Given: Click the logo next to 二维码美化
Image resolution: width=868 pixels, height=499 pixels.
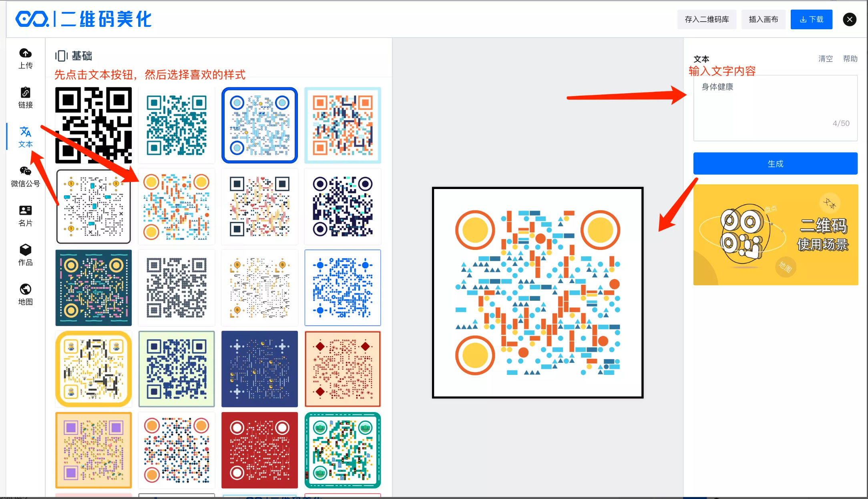Looking at the screenshot, I should 32,19.
